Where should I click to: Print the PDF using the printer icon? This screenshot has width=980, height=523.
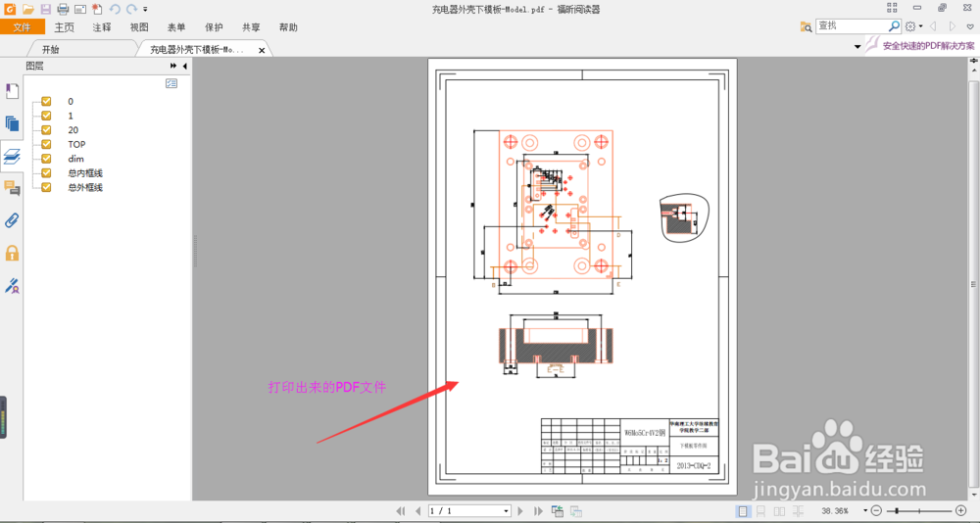pyautogui.click(x=63, y=9)
